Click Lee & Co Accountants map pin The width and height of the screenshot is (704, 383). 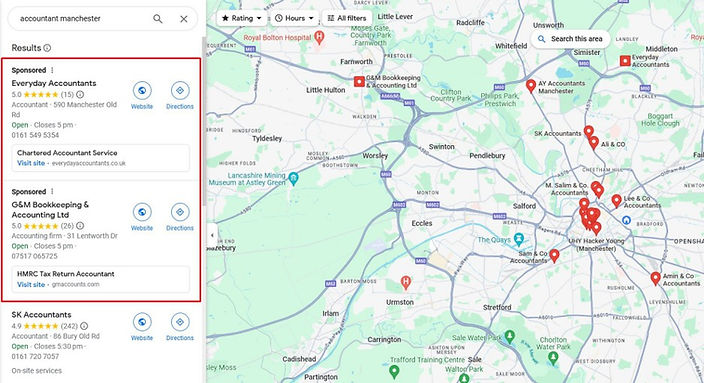point(616,201)
